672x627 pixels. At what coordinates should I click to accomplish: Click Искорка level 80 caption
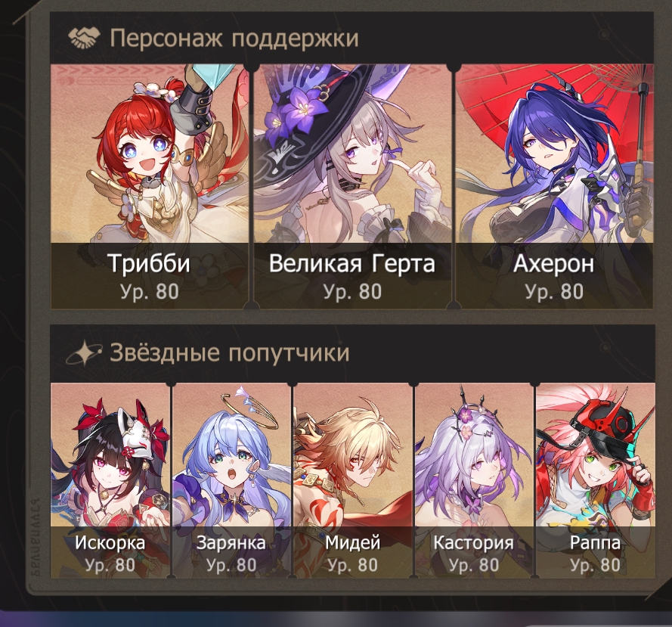coord(110,565)
